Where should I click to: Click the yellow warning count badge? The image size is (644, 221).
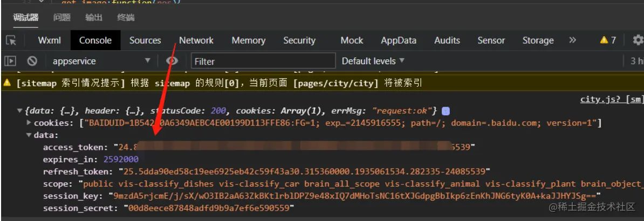click(608, 40)
